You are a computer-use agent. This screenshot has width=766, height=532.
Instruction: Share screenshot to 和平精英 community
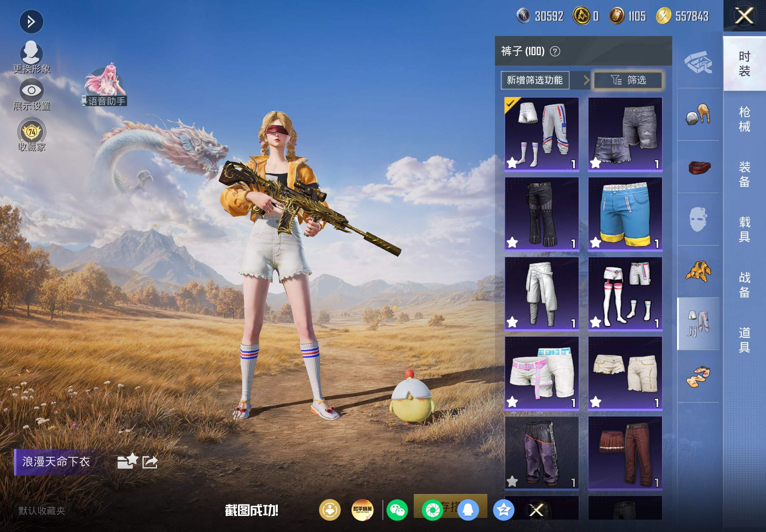click(x=363, y=510)
